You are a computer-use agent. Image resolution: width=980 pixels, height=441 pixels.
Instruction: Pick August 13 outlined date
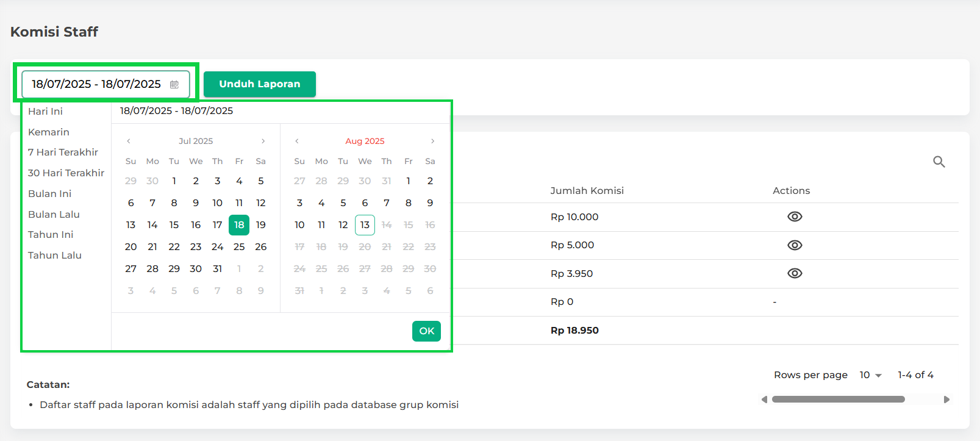[x=365, y=225]
